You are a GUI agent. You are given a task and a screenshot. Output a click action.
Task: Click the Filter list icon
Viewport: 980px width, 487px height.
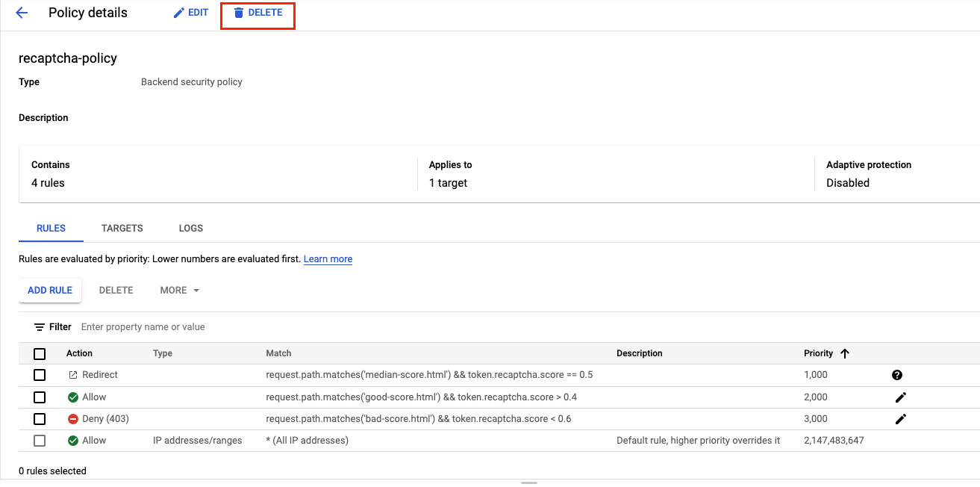point(40,327)
